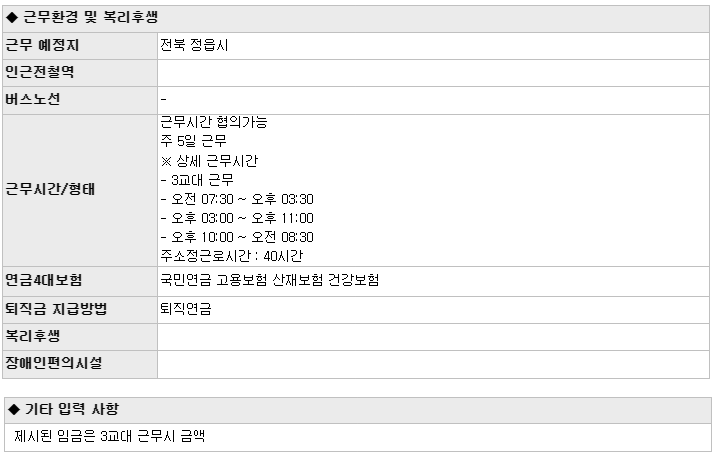
Task: Select the 근무 예정지 label cell
Action: click(80, 46)
